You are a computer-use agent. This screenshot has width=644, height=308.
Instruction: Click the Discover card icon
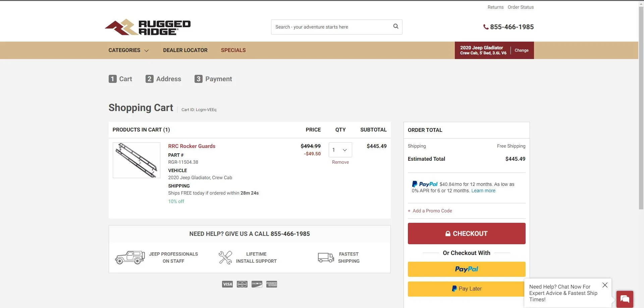pyautogui.click(x=257, y=284)
